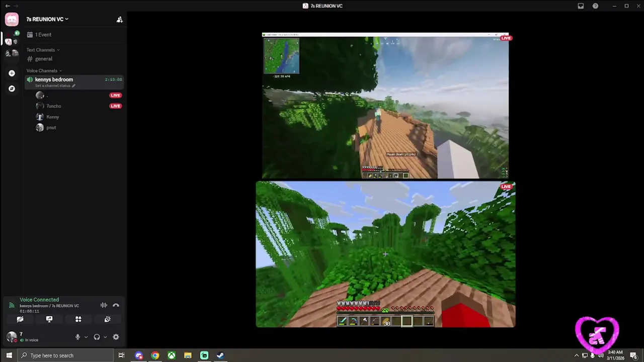Click the LIVE badge next to 7uncho
644x362 pixels.
pyautogui.click(x=116, y=106)
